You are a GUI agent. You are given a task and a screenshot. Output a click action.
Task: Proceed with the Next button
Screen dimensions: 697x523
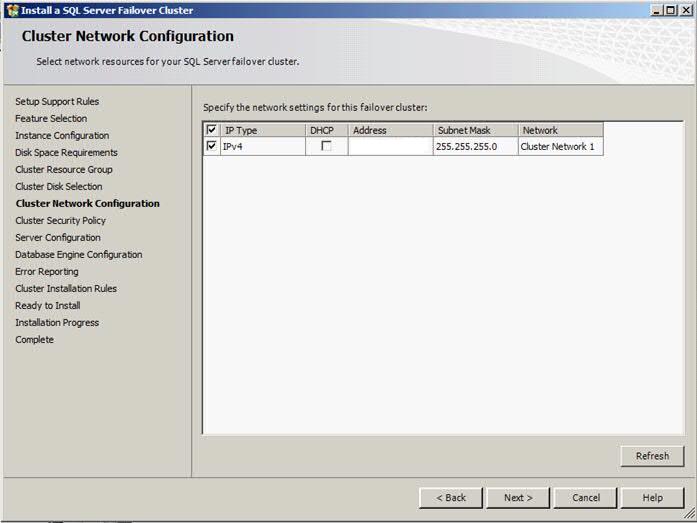[518, 498]
